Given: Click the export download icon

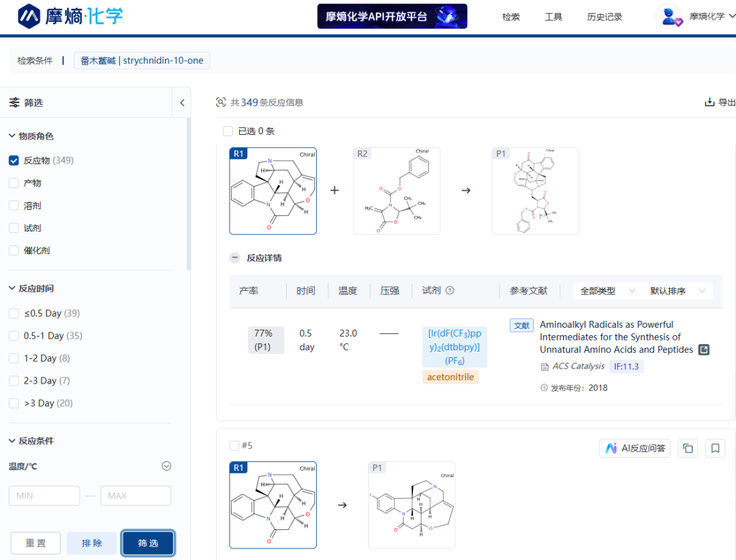Looking at the screenshot, I should pyautogui.click(x=709, y=102).
